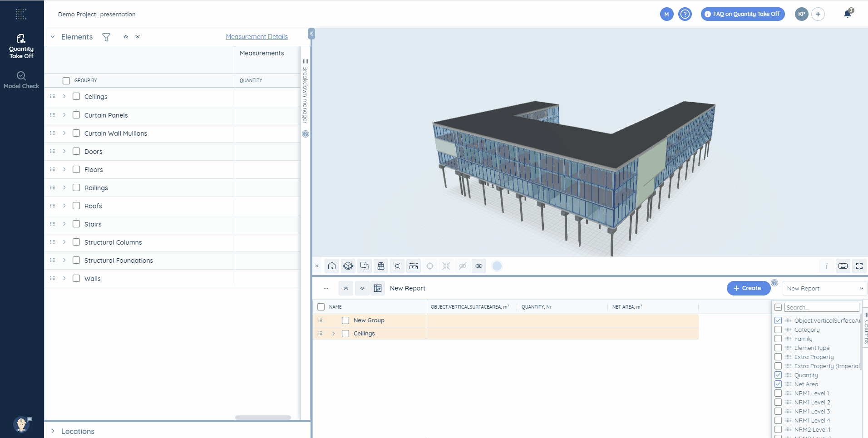This screenshot has height=438, width=868.
Task: Open the app grid logo menu
Action: pyautogui.click(x=21, y=14)
